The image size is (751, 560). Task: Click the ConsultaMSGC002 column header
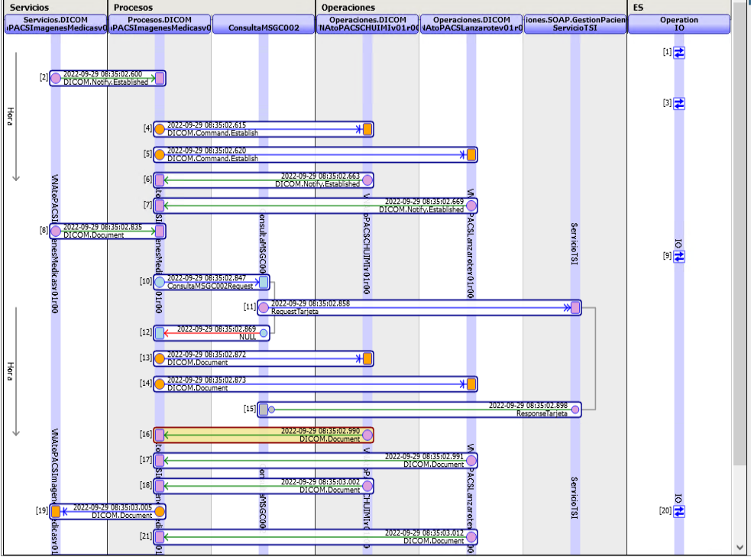263,28
